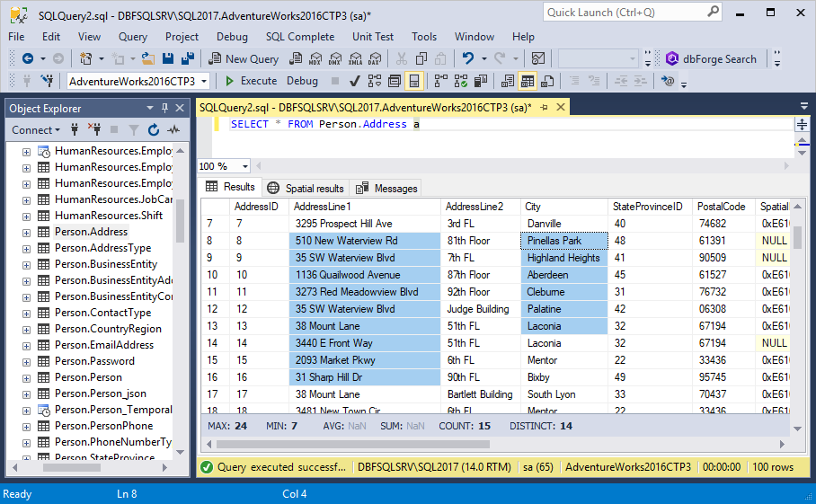Toggle the IntelliSense Enabled button
This screenshot has height=504, width=816.
point(413,81)
